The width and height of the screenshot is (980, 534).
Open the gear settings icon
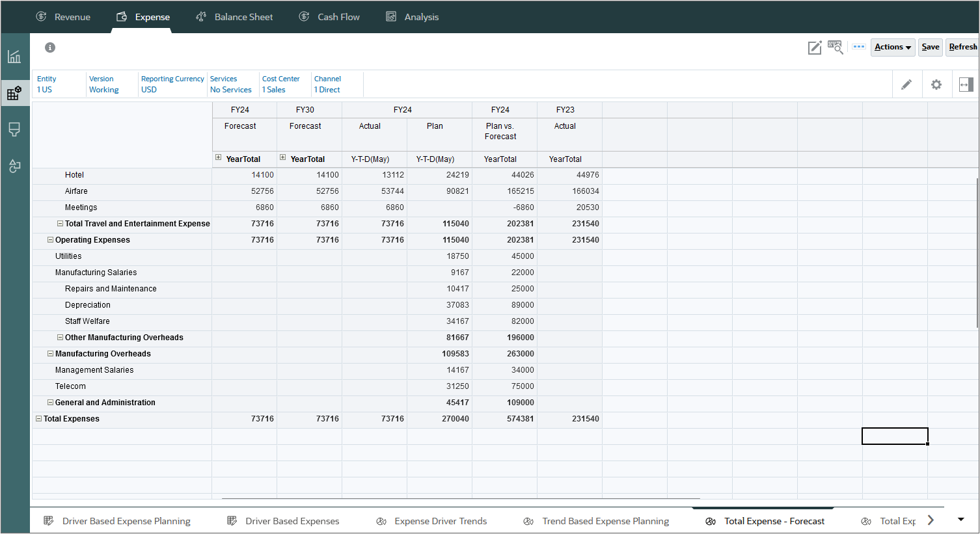[936, 85]
